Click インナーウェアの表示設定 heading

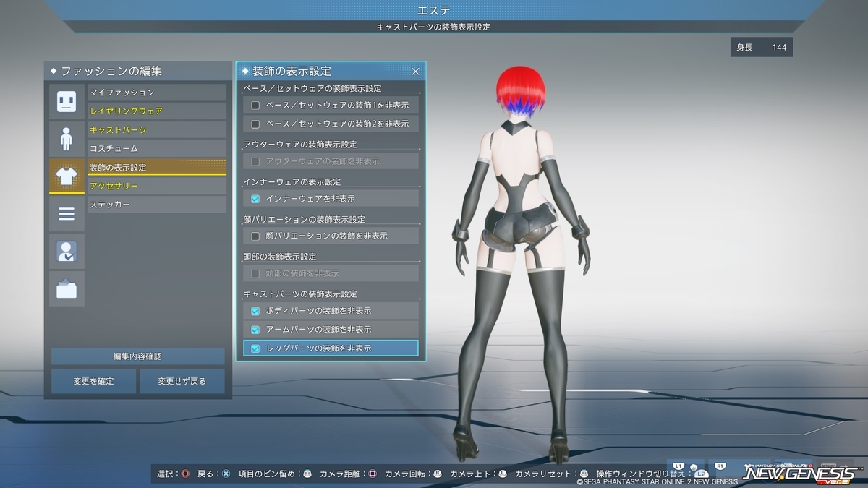pyautogui.click(x=292, y=182)
